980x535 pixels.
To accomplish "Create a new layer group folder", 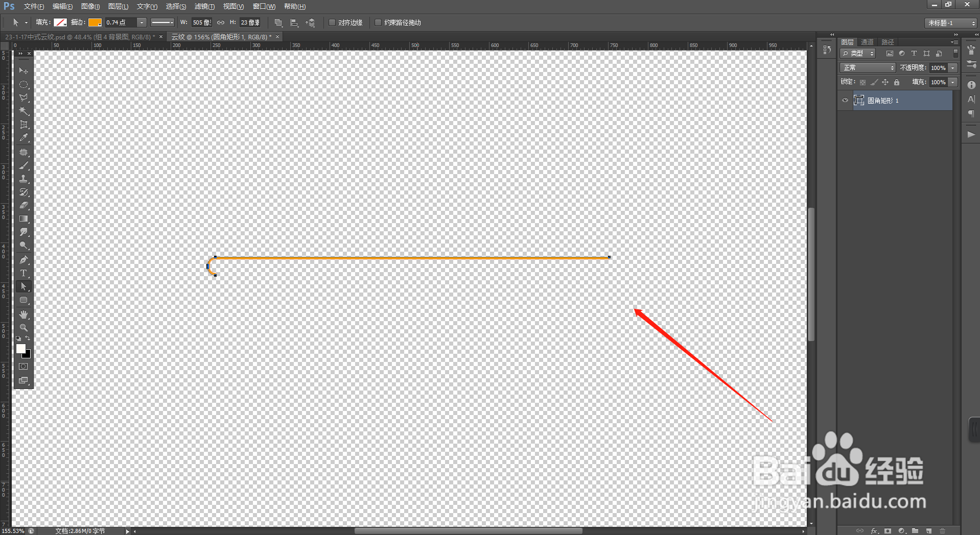I will tap(915, 531).
